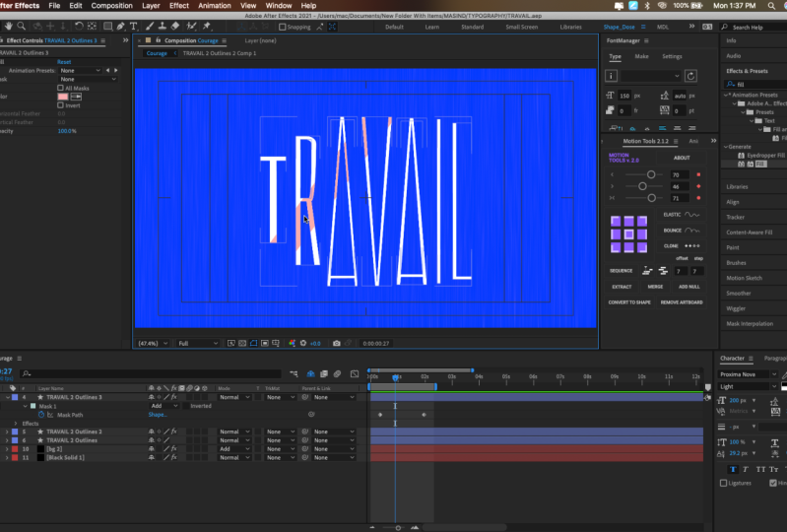This screenshot has height=532, width=787.
Task: Open Mask 1 mode Add dropdown
Action: tap(164, 406)
